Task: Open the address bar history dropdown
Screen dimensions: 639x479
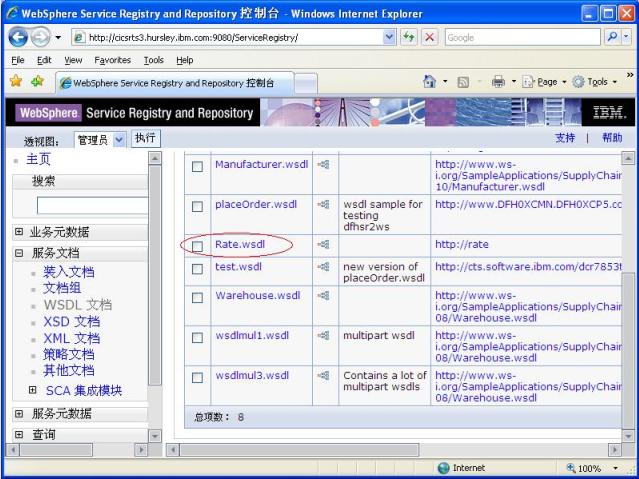Action: pos(389,38)
